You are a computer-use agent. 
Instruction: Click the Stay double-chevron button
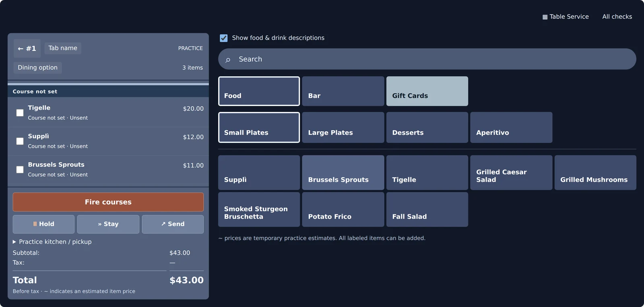[108, 224]
